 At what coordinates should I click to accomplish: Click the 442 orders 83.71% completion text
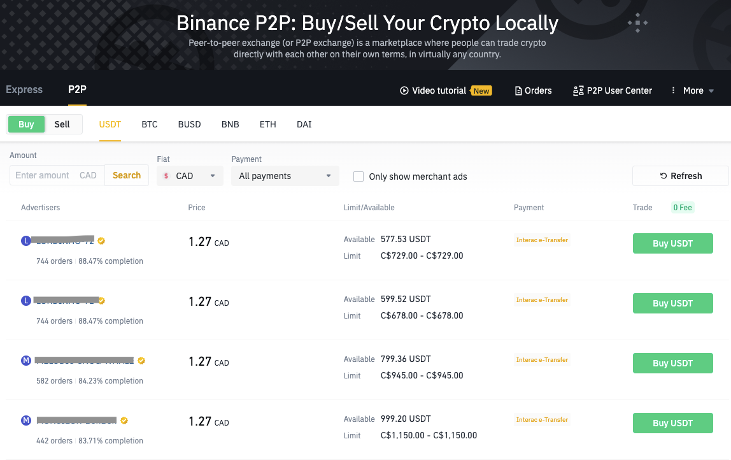90,440
